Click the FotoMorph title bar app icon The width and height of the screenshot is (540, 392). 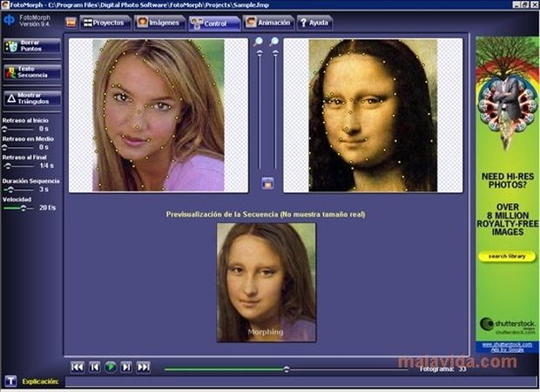(x=5, y=4)
